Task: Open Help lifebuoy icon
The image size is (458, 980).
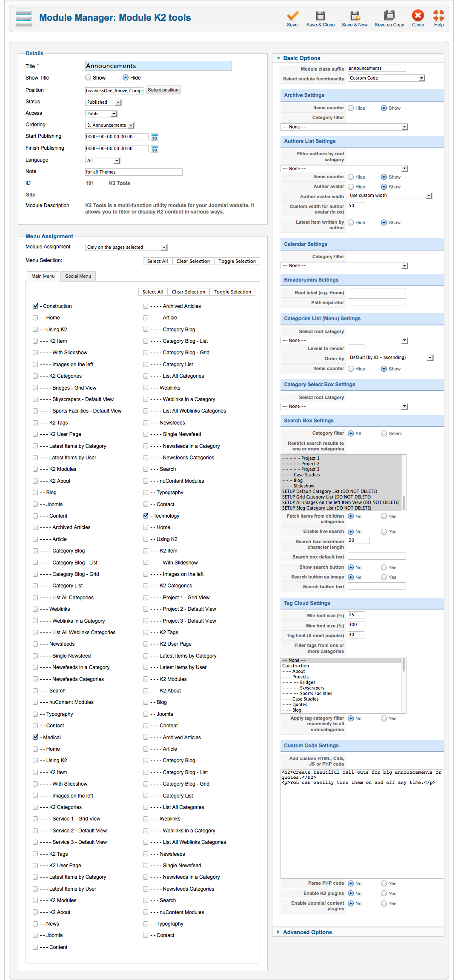Action: (x=439, y=15)
